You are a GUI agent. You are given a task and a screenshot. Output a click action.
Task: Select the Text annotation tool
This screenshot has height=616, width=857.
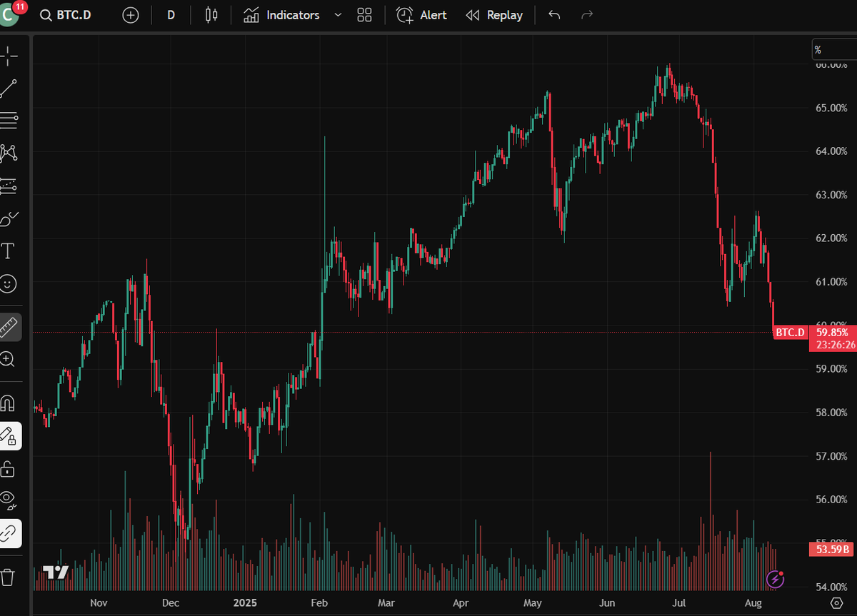click(9, 251)
